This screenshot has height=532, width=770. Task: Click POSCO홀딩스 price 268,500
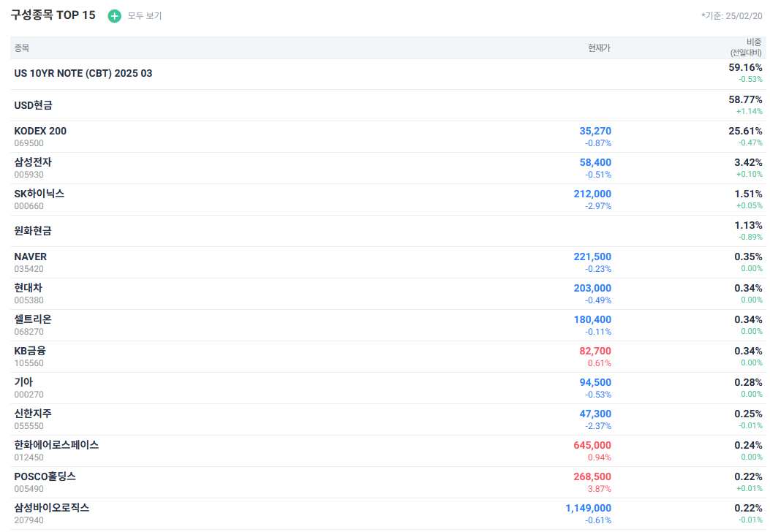pyautogui.click(x=592, y=476)
